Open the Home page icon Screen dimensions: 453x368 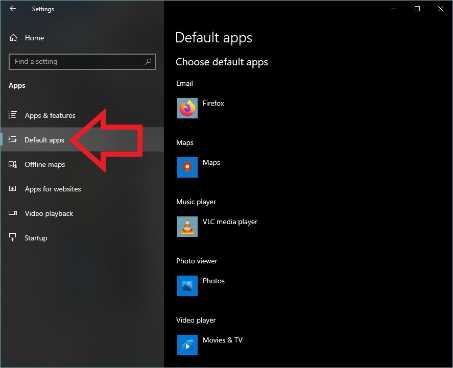13,38
